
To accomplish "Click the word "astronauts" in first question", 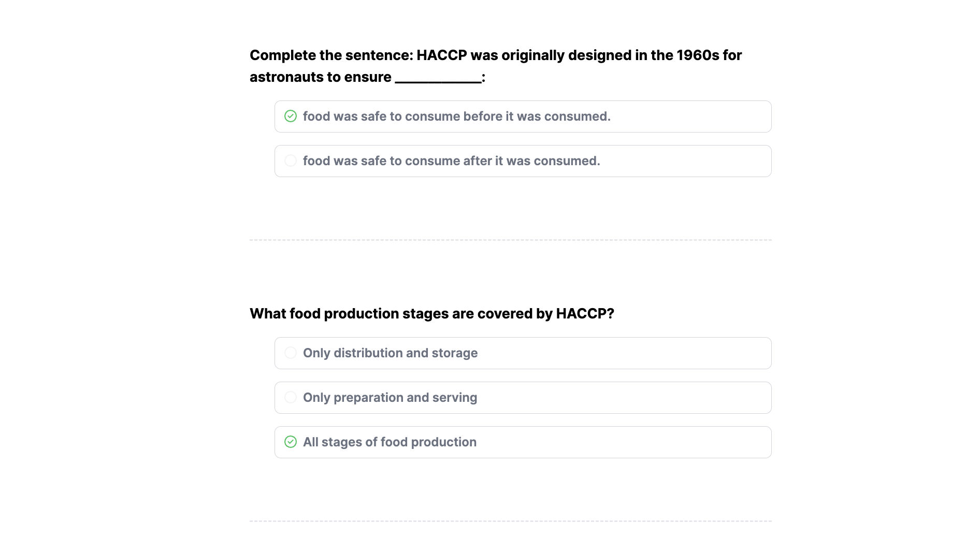I will (285, 77).
